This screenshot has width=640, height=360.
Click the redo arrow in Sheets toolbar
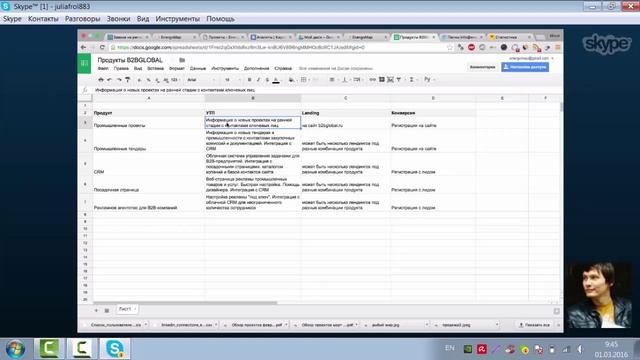(x=119, y=80)
